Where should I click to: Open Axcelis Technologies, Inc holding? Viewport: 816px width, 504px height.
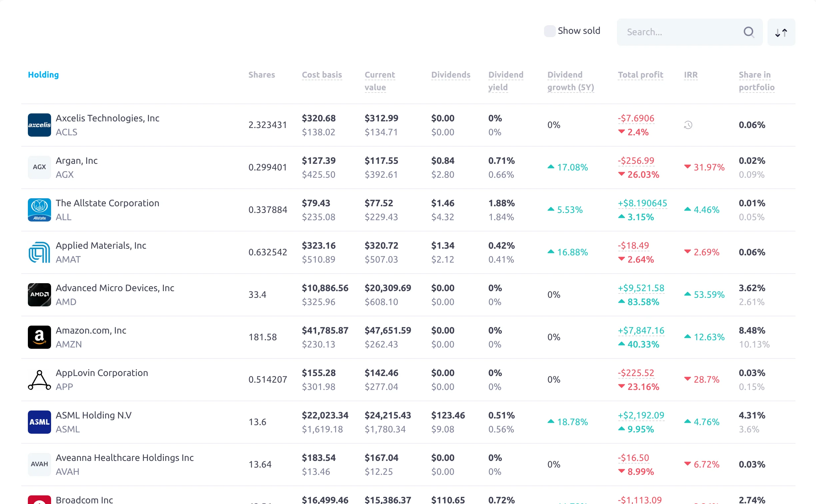click(x=107, y=118)
